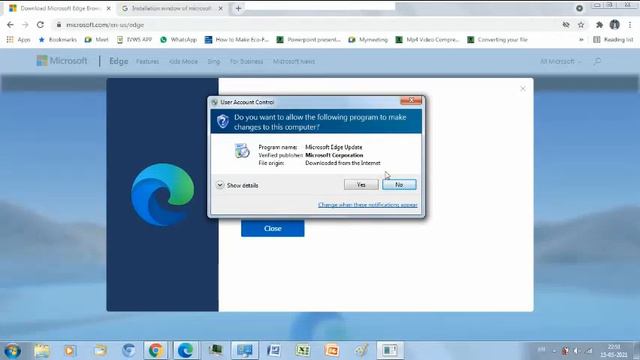
Task: Click the clock in the system tray
Action: pyautogui.click(x=614, y=351)
